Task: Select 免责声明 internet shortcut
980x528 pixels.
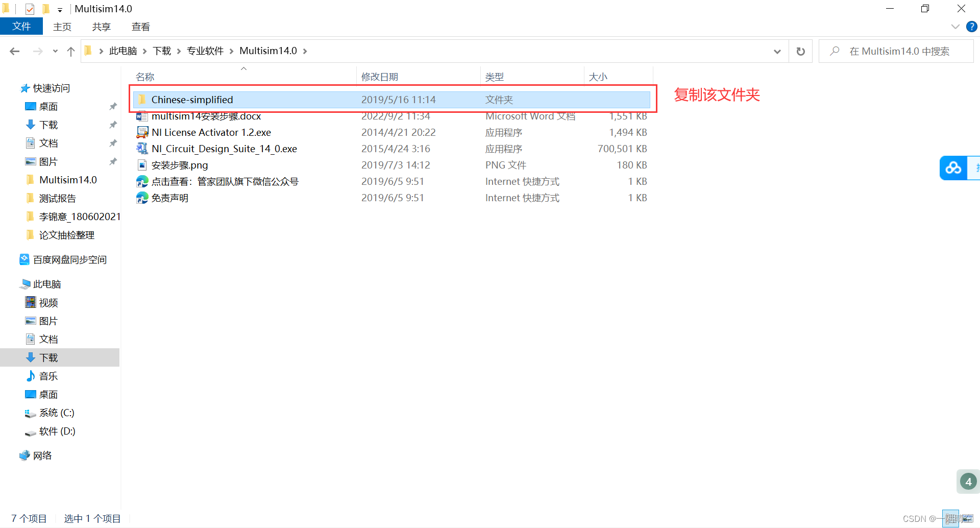Action: (391, 198)
